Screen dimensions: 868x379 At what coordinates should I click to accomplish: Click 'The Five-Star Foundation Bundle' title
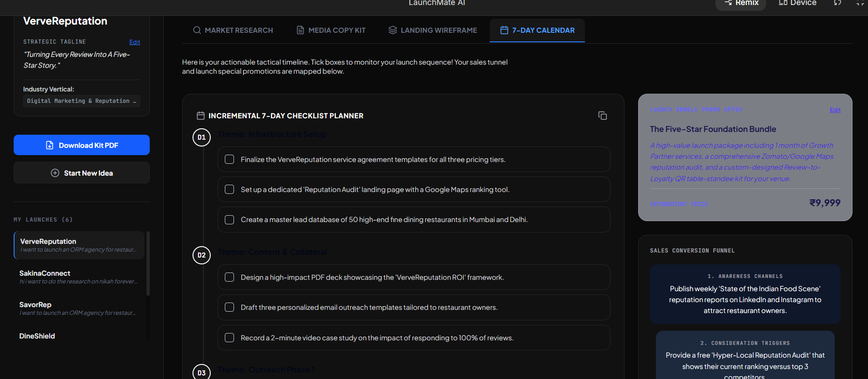click(713, 129)
